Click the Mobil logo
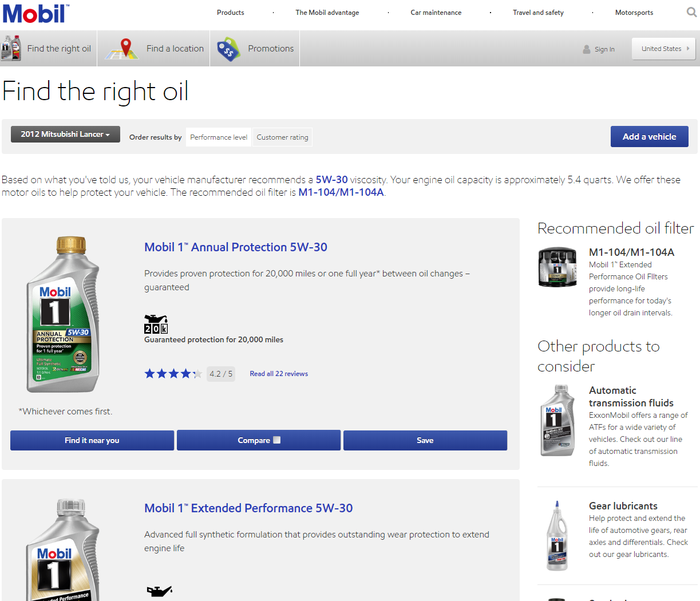This screenshot has height=601, width=700. coord(35,13)
